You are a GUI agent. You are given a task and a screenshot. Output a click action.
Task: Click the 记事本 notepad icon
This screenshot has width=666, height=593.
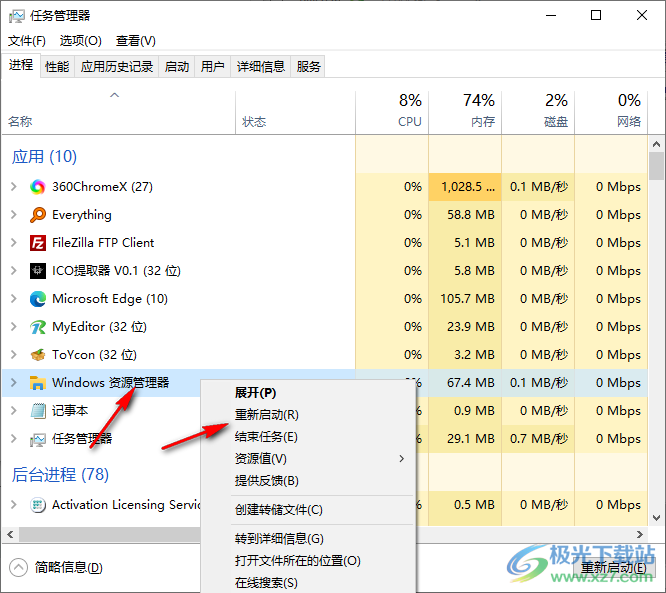coord(37,411)
